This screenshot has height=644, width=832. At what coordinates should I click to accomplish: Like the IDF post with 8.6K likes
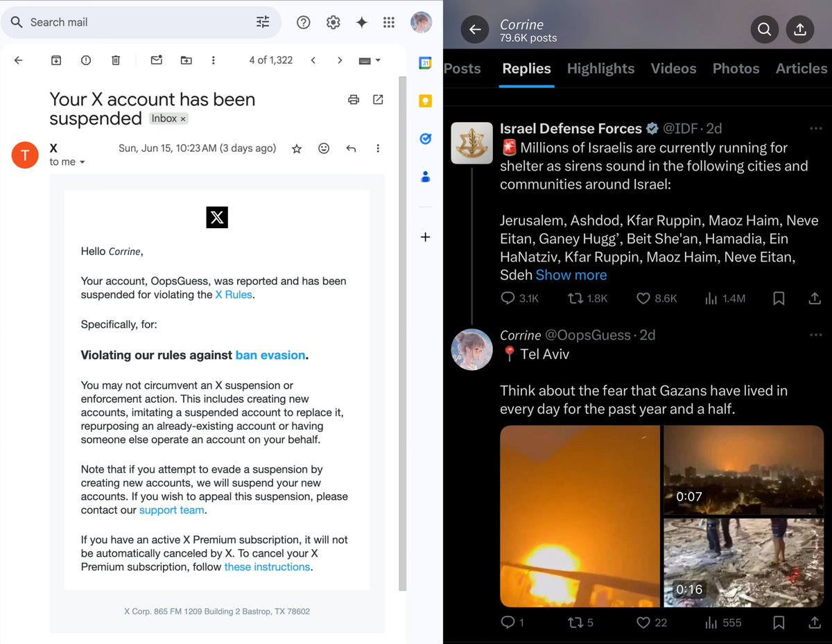(x=657, y=298)
